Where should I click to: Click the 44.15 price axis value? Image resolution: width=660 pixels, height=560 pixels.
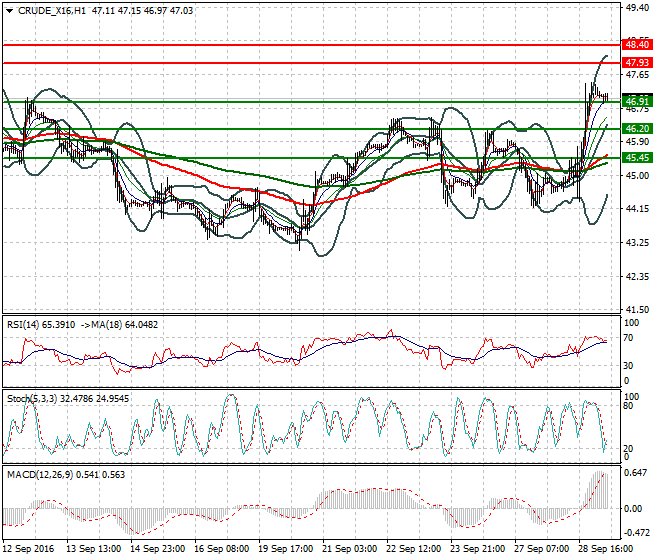coord(637,208)
